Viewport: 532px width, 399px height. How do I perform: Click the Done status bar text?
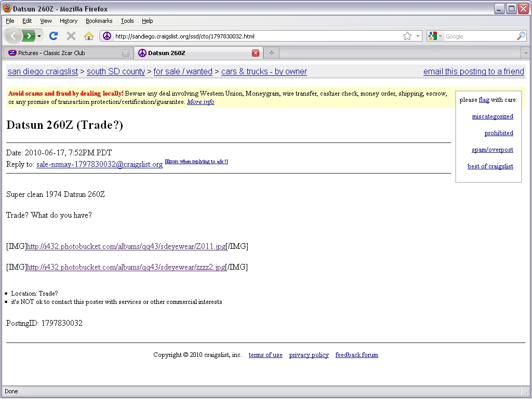tap(11, 392)
